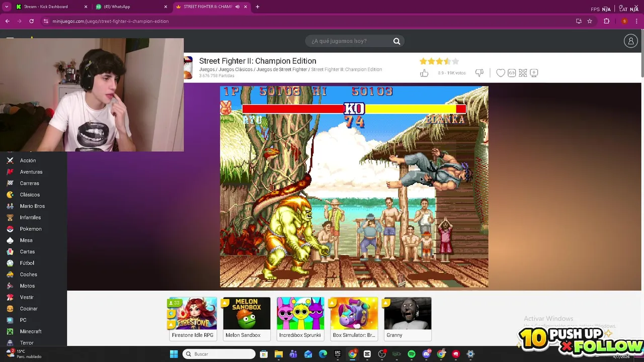
Task: Close the Kick Dashboard tab
Action: [x=86, y=7]
